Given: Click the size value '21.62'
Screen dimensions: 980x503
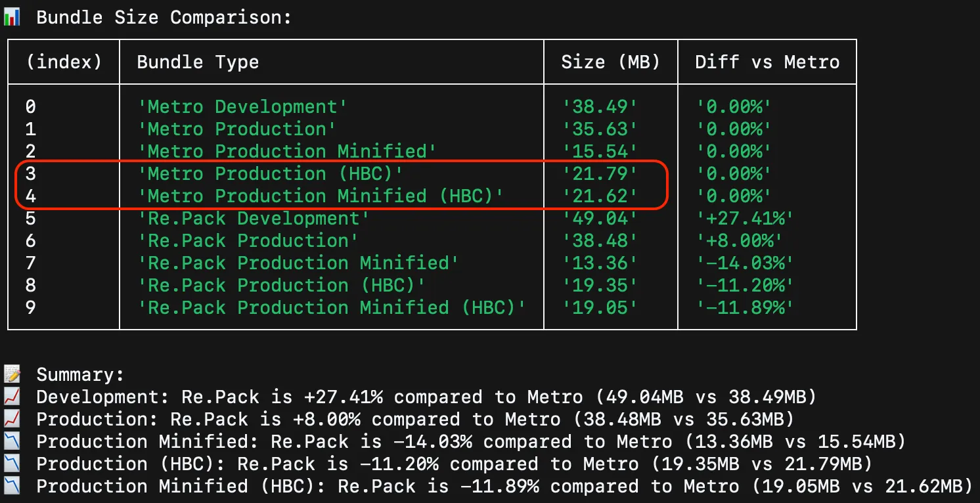Looking at the screenshot, I should pyautogui.click(x=600, y=196).
